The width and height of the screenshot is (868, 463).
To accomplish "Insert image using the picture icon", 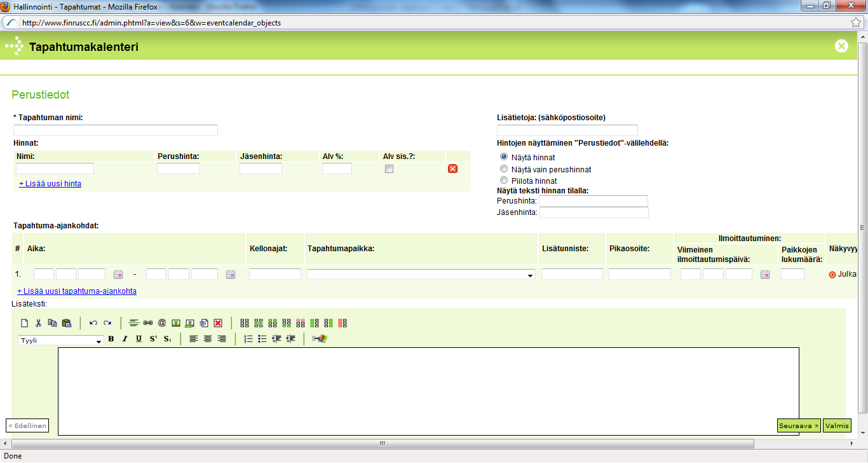I will pyautogui.click(x=176, y=323).
